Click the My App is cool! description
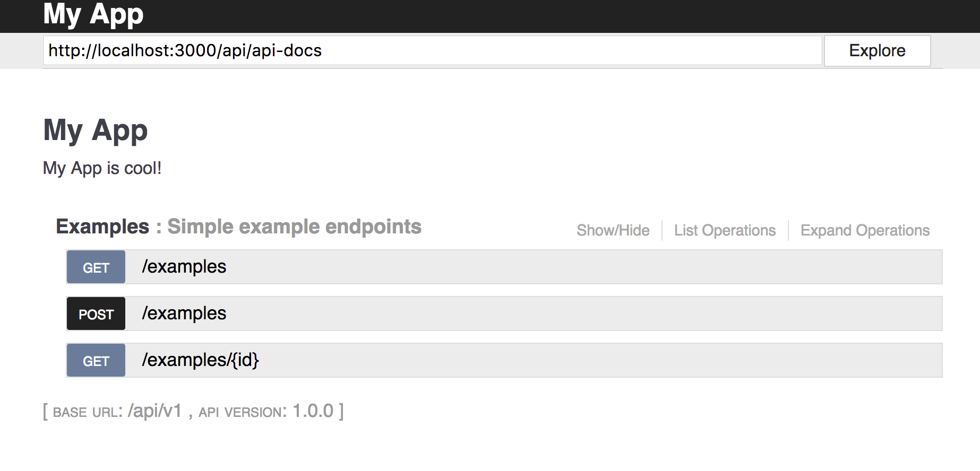Image resolution: width=980 pixels, height=471 pixels. point(102,168)
